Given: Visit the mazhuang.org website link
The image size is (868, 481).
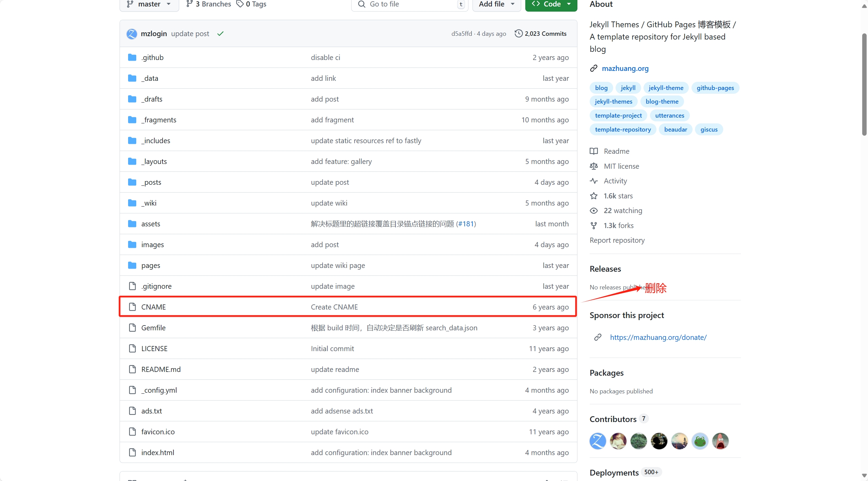Looking at the screenshot, I should [625, 69].
